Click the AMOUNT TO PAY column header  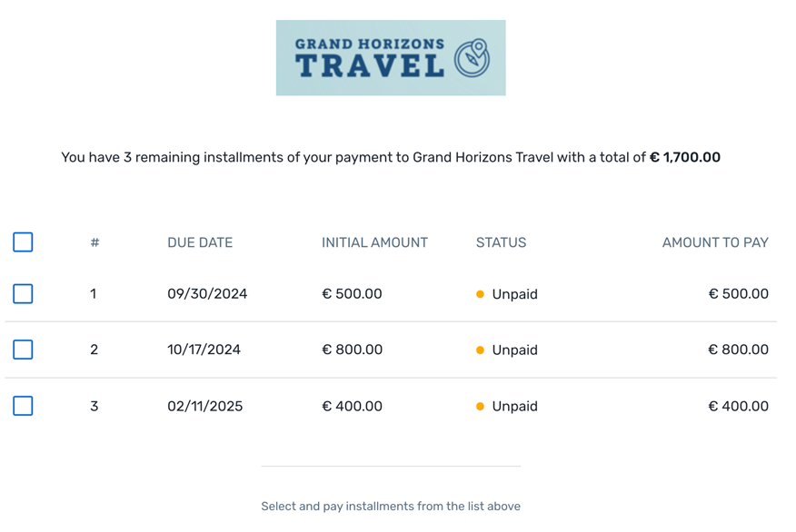point(715,242)
